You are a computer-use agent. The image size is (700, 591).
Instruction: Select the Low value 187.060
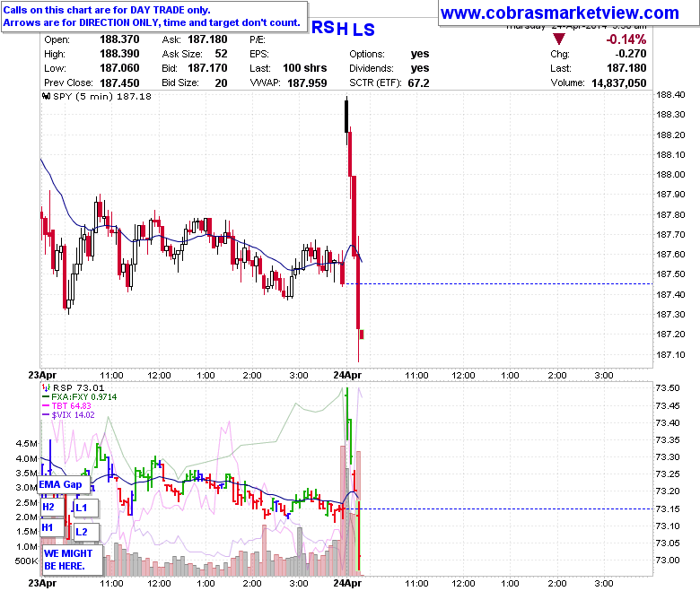click(119, 68)
